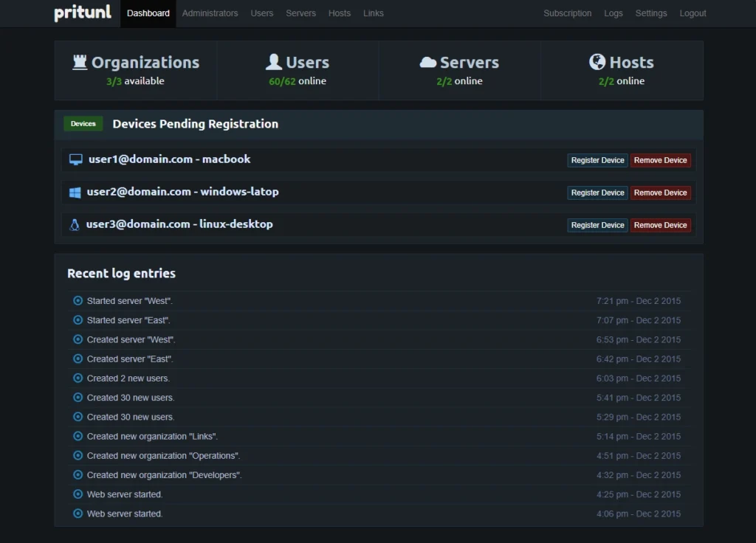Click the Hosts globe icon
756x543 pixels.
click(597, 63)
